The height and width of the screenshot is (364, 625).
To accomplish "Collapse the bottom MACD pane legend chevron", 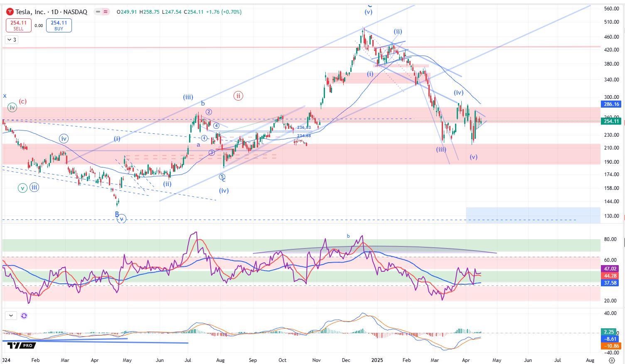I will [x=10, y=316].
